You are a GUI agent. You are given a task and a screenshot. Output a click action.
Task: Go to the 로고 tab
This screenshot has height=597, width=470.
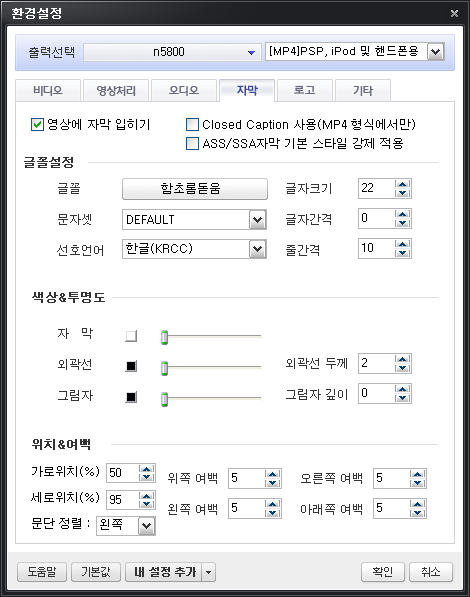[x=305, y=90]
